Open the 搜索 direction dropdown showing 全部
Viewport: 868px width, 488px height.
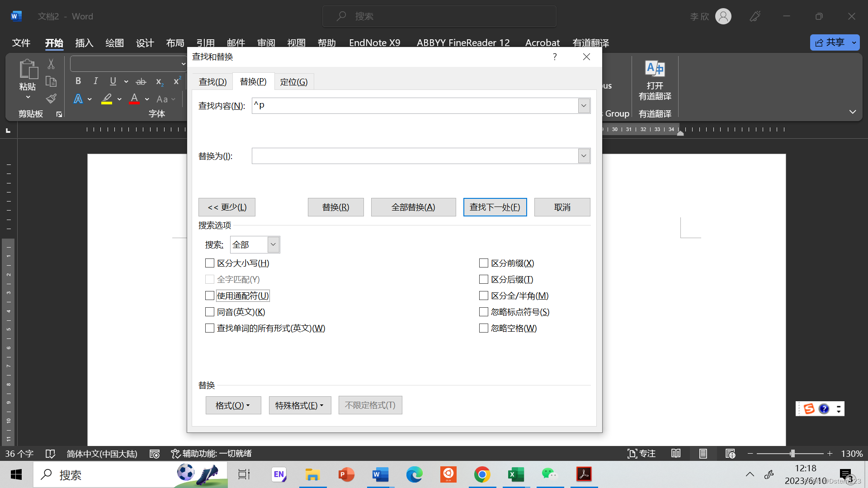(273, 244)
